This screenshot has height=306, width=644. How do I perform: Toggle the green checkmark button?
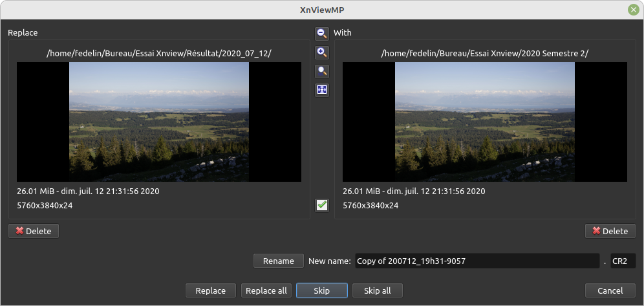coord(322,205)
